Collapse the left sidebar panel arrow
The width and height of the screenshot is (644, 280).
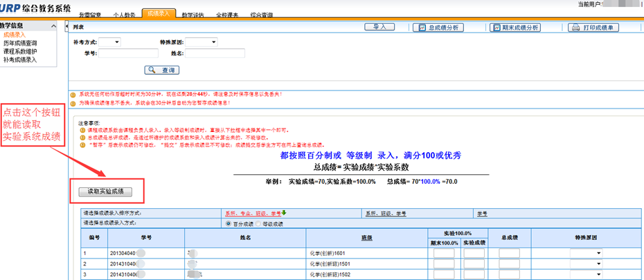[66, 26]
